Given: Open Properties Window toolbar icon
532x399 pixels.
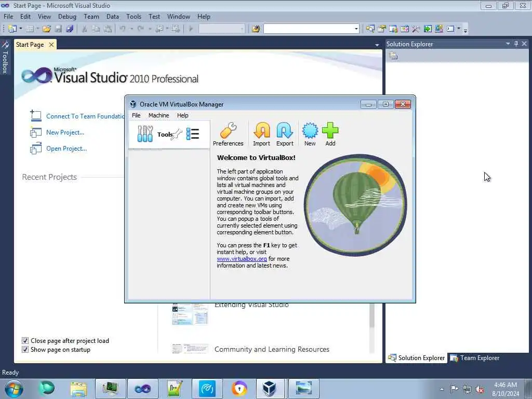Looking at the screenshot, I should point(382,29).
